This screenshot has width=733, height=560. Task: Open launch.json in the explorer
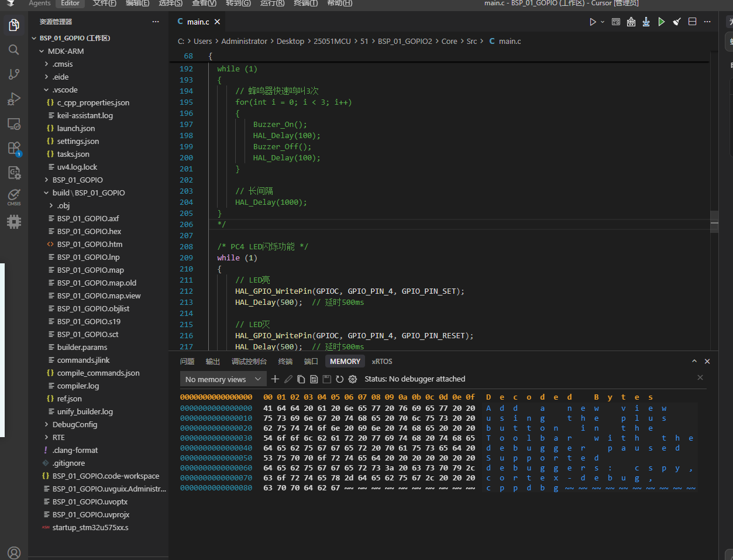tap(75, 128)
